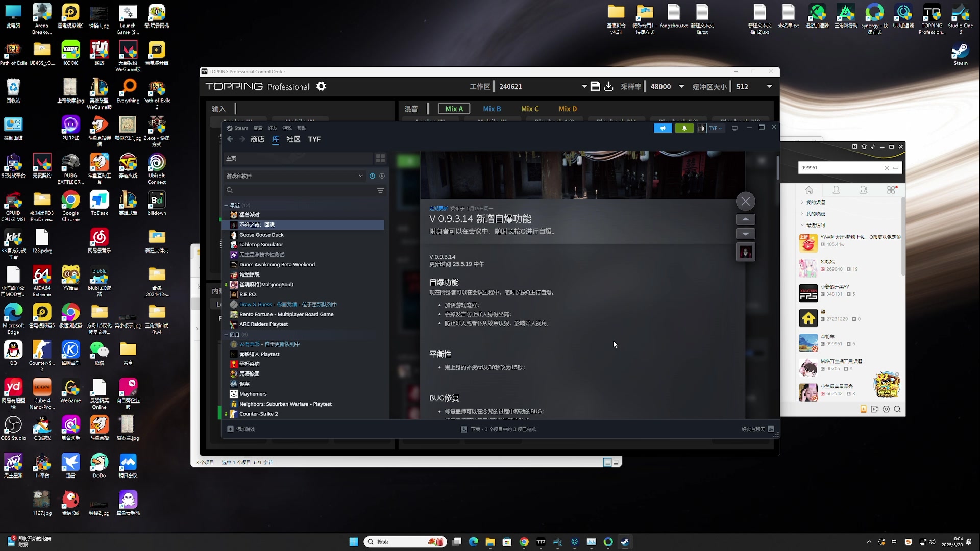Open the 商店 tab in Steam

pyautogui.click(x=257, y=139)
